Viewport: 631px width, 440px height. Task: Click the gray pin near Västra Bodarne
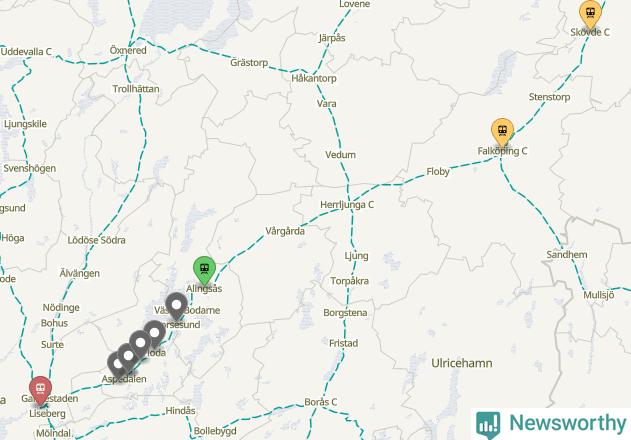[177, 307]
